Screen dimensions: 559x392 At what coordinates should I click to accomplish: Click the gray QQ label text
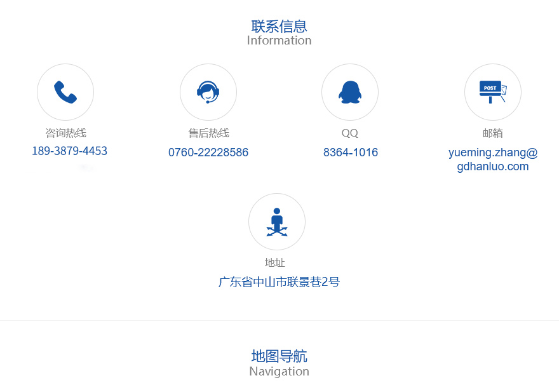349,133
